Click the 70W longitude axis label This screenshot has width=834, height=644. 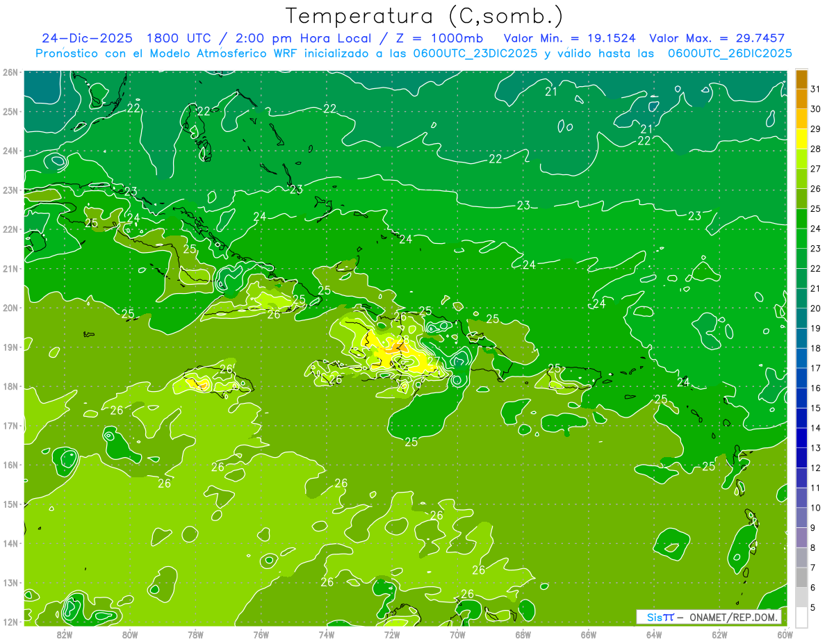click(457, 634)
